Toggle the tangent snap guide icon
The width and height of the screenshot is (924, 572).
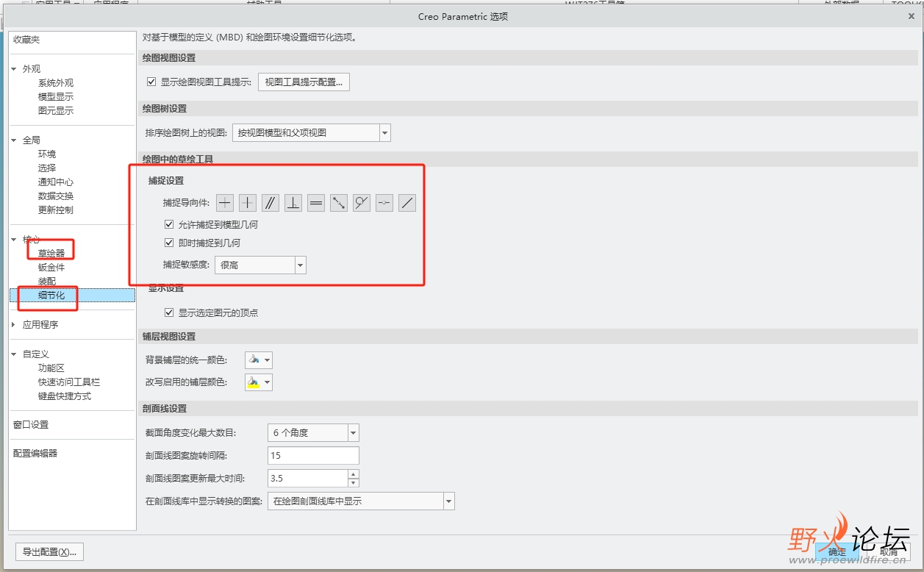tap(362, 203)
